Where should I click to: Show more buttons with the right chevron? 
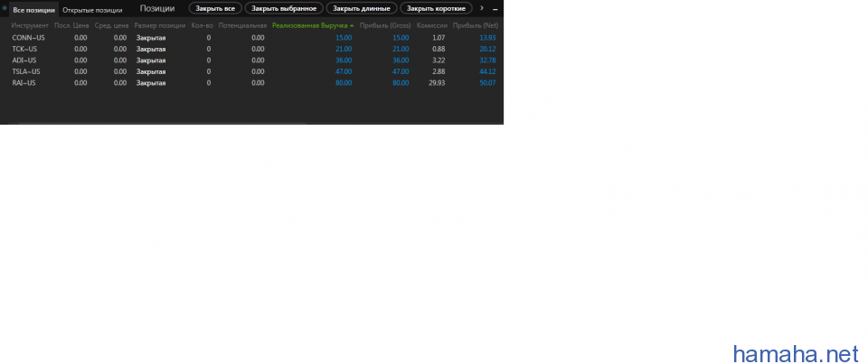click(482, 8)
